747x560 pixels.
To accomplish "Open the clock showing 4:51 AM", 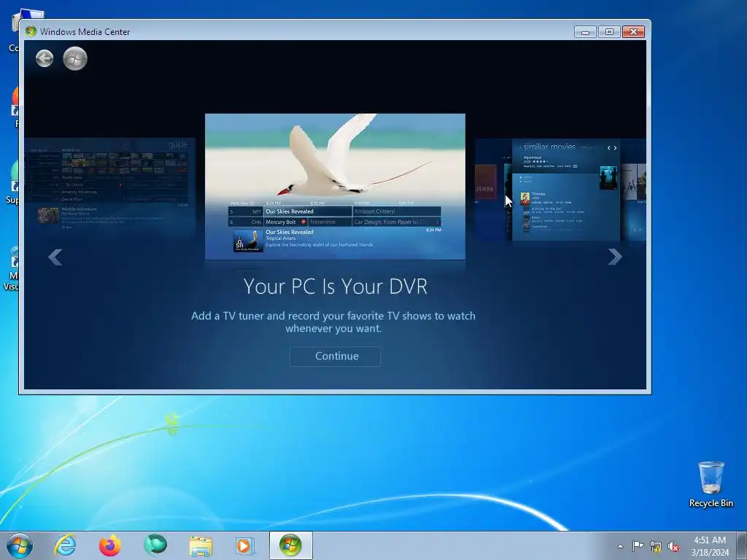I will click(x=710, y=546).
